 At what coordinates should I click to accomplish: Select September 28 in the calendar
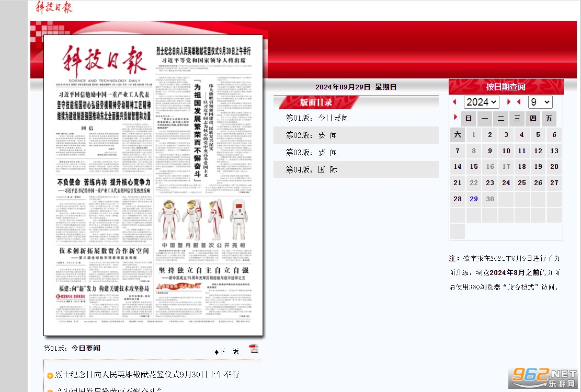pyautogui.click(x=458, y=199)
